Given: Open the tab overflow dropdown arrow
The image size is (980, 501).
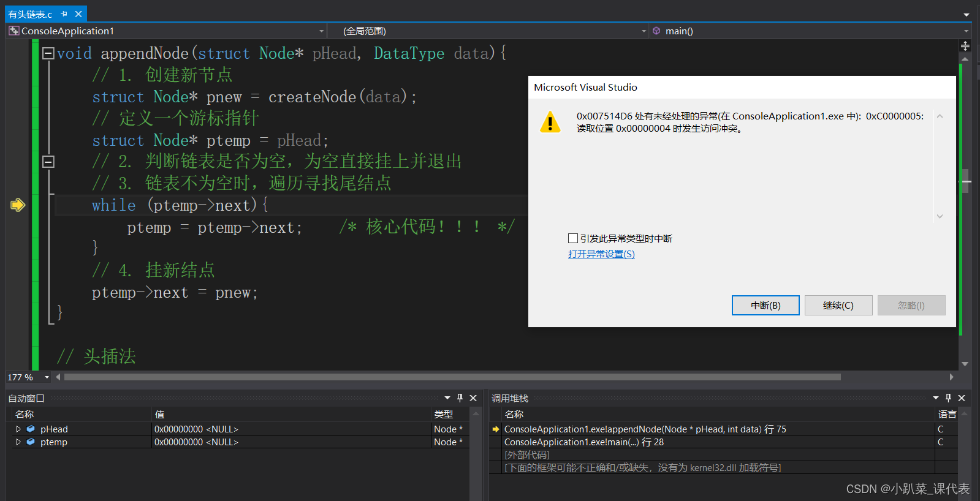Looking at the screenshot, I should pos(967,15).
